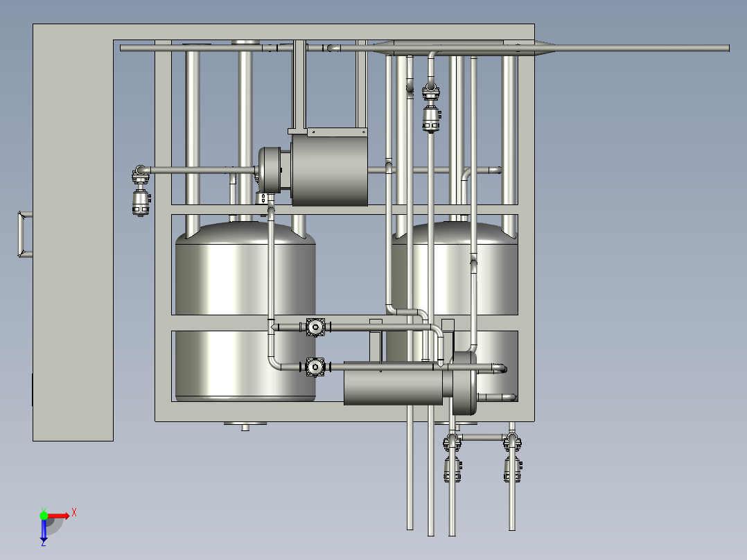Click the red X axis arrow of the triad

point(58,516)
